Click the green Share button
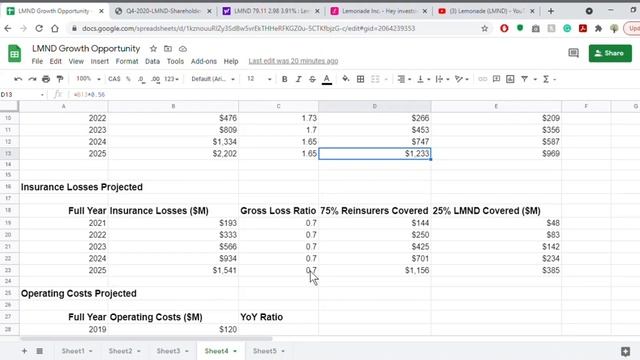This screenshot has height=360, width=640. click(610, 53)
